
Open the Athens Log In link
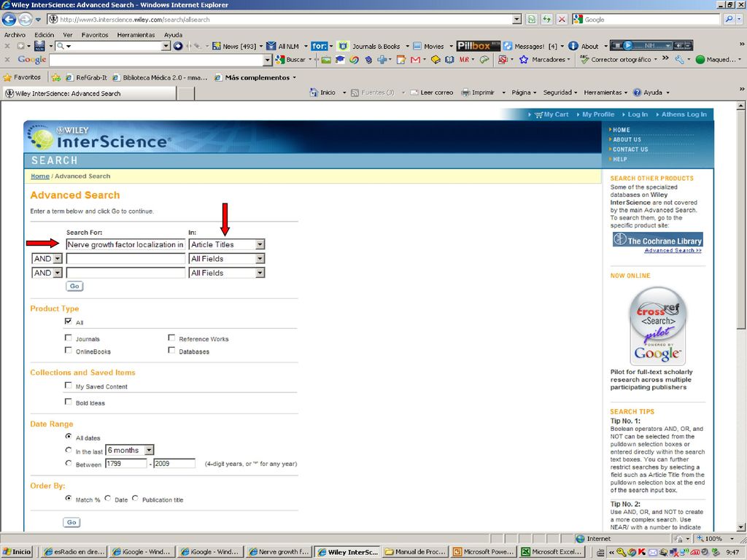point(684,114)
